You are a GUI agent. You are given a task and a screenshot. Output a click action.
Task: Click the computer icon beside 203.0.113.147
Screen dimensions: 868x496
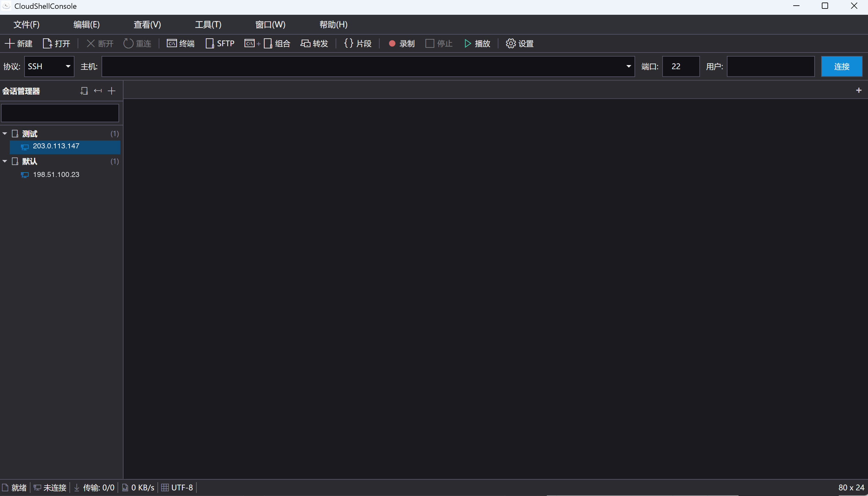coord(25,147)
